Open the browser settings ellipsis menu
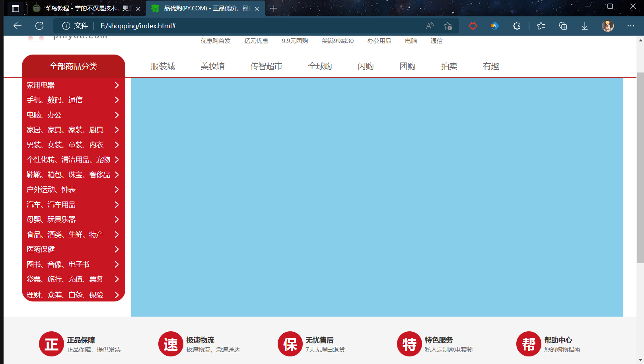 [630, 26]
